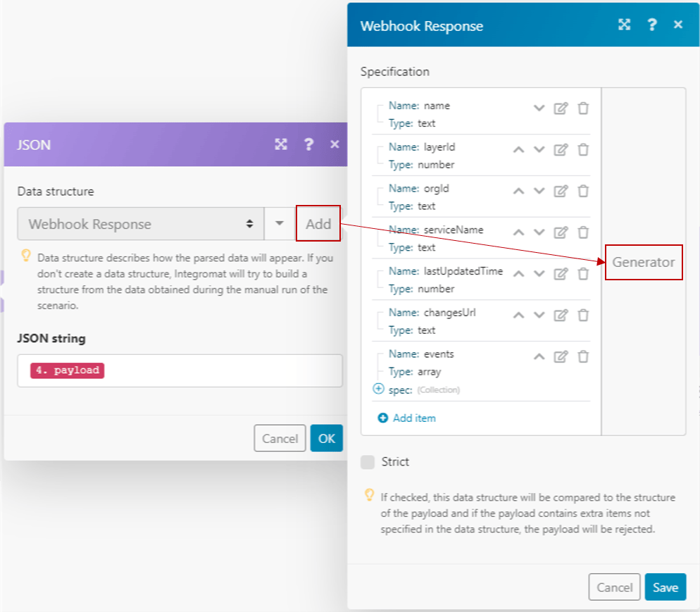Viewport: 700px width, 612px height.
Task: Move the 'changesUrl' item up
Action: click(518, 316)
